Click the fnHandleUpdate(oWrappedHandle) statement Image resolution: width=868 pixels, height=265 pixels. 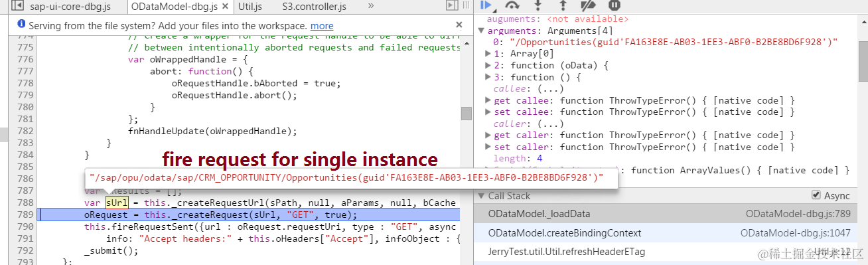212,131
